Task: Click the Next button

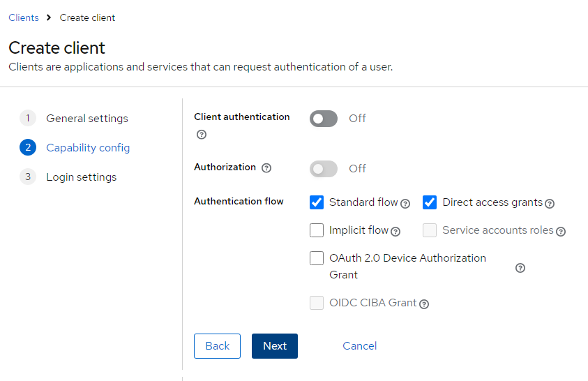Action: click(x=275, y=345)
